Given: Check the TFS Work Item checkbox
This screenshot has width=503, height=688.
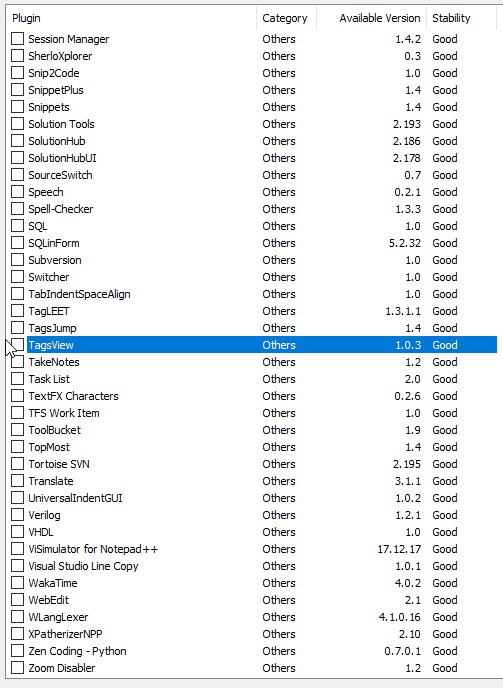Looking at the screenshot, I should point(18,413).
